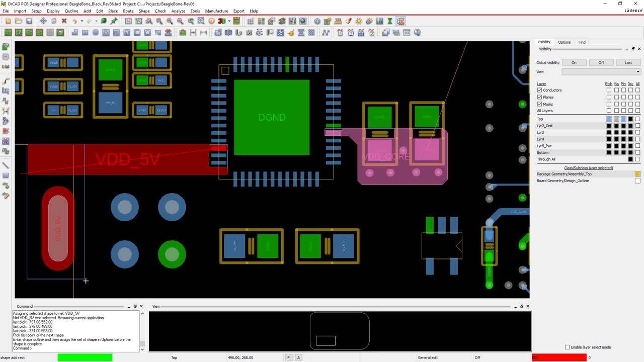
Task: Click the Command prompt input line
Action: click(x=75, y=348)
